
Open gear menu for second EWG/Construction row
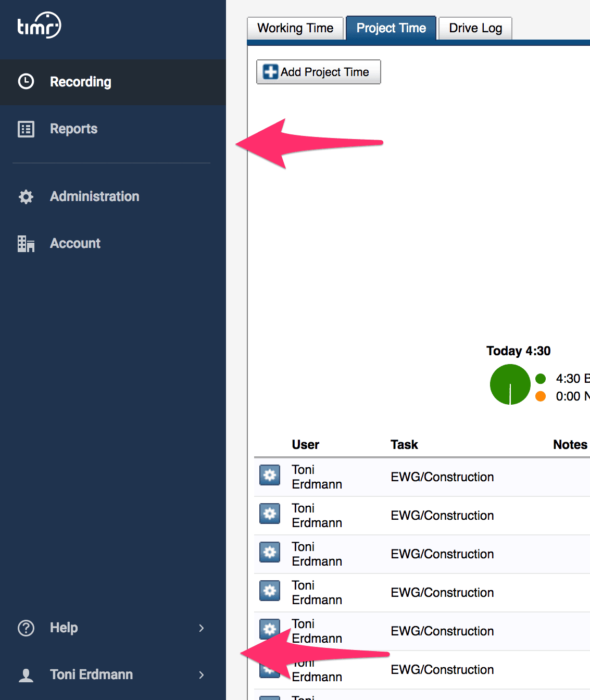click(x=270, y=514)
